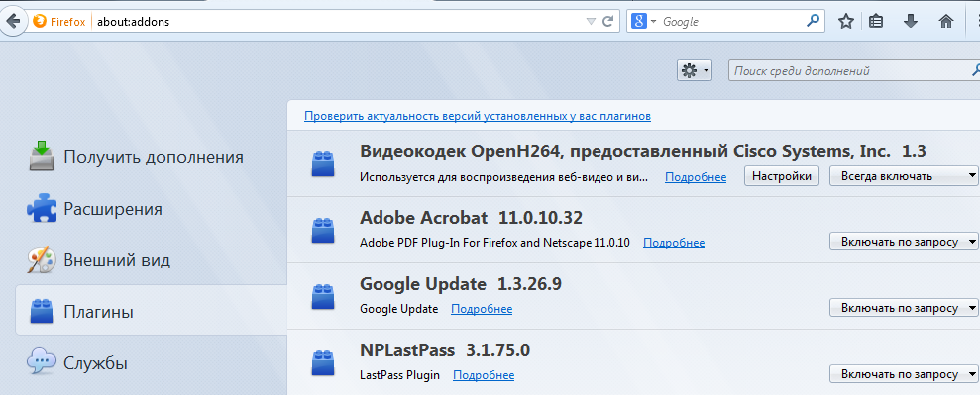The width and height of the screenshot is (980, 395).
Task: Open Google search engine selector icon
Action: 638,21
